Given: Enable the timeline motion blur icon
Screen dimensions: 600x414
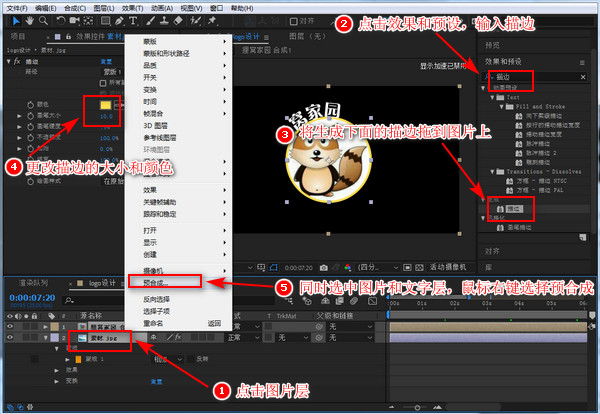Looking at the screenshot, I should (x=354, y=301).
